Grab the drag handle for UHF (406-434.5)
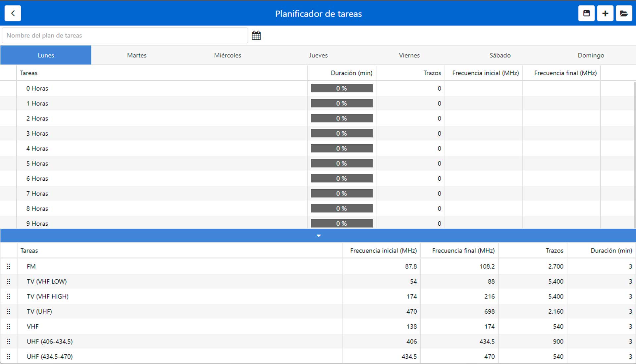Viewport: 636px width, 364px height. [9, 341]
